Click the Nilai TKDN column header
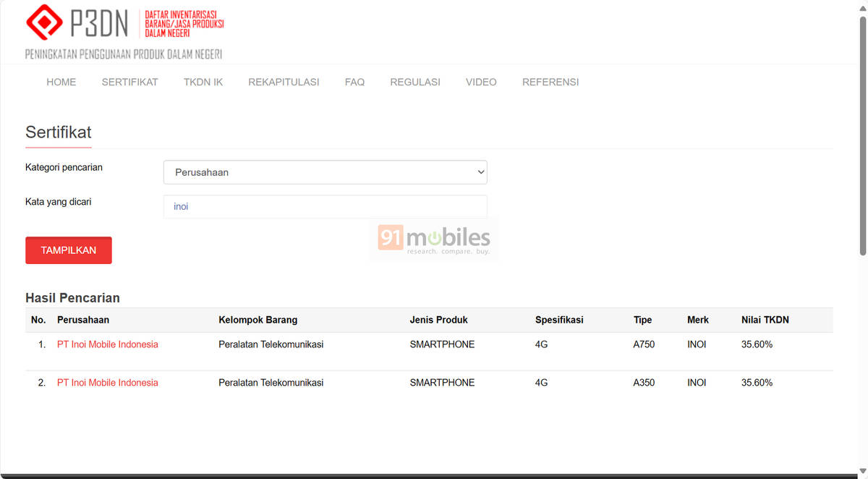 point(765,320)
